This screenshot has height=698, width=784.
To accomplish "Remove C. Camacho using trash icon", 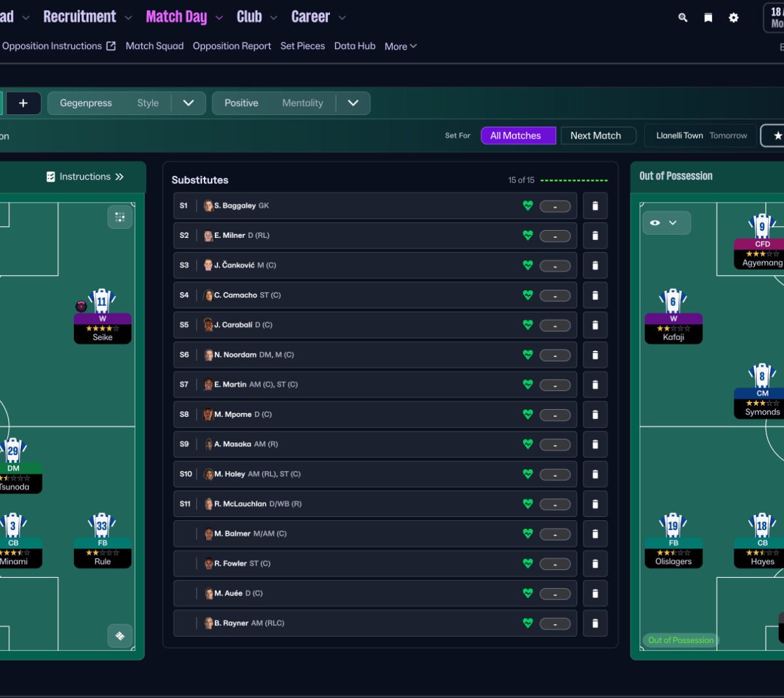I will tap(595, 295).
